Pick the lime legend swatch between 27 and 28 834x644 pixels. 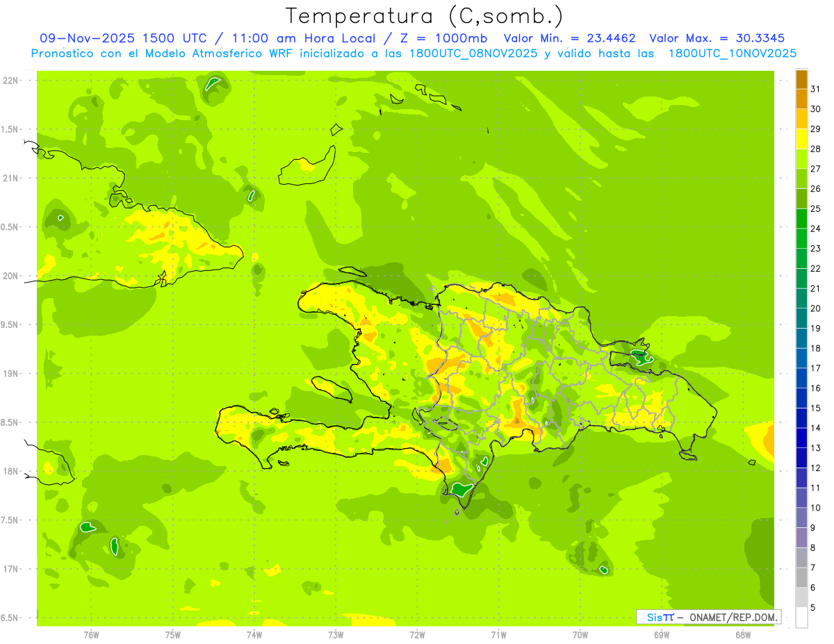[x=801, y=159]
